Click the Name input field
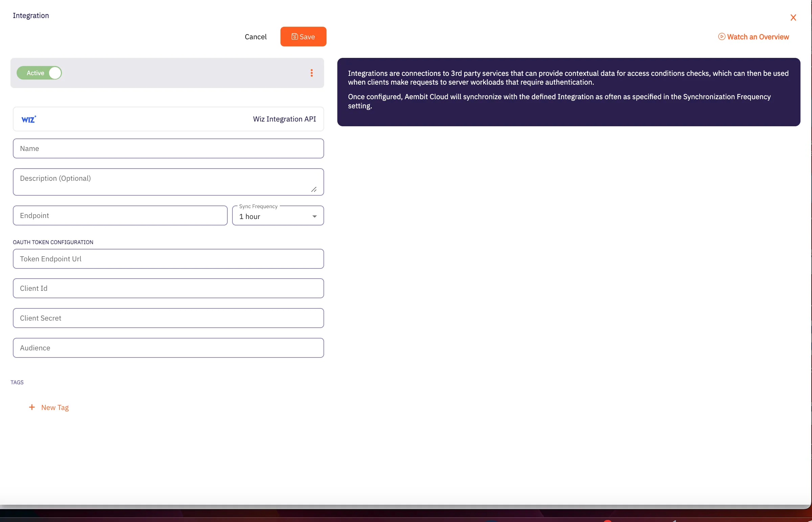This screenshot has height=522, width=812. click(168, 148)
